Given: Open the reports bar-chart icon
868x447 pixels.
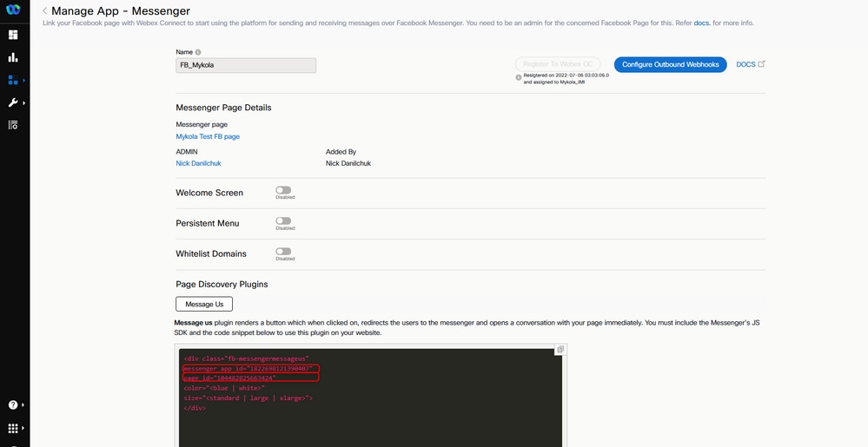Looking at the screenshot, I should (x=13, y=57).
